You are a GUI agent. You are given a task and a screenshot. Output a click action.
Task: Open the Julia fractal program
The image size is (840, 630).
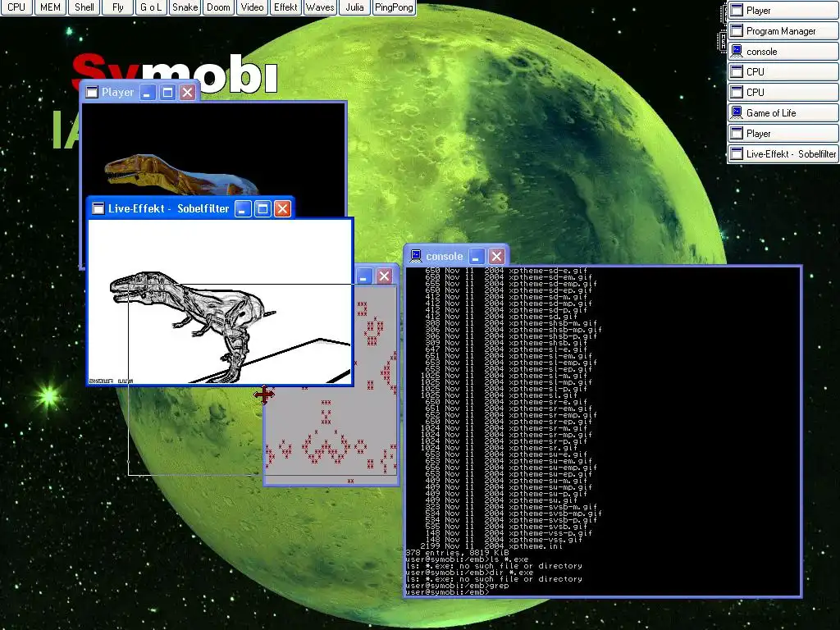tap(354, 7)
